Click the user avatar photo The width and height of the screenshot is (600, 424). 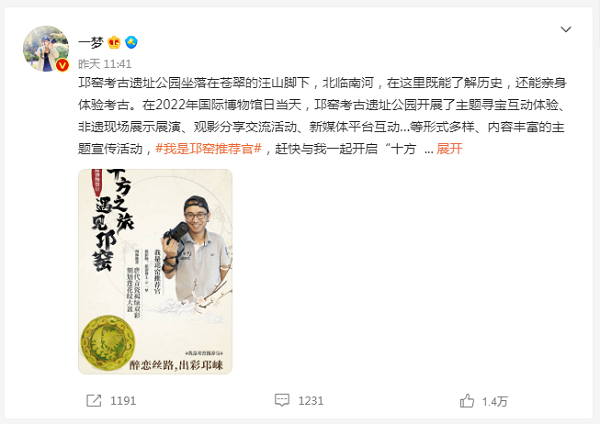pos(46,49)
